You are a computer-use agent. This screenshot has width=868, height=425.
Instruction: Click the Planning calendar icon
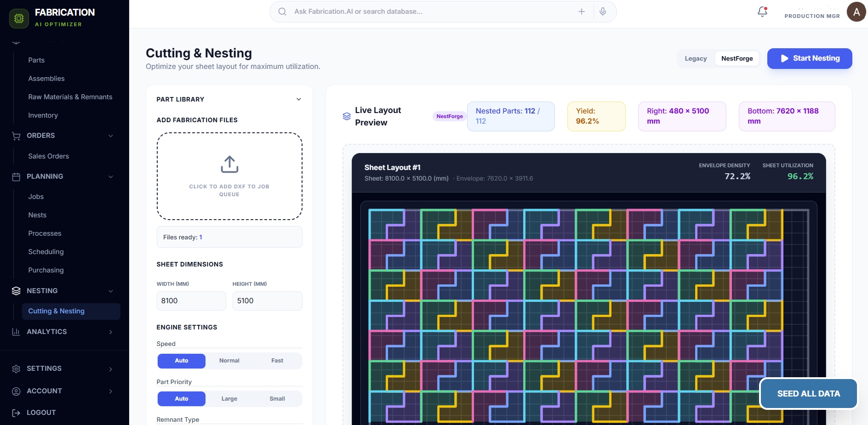tap(16, 176)
